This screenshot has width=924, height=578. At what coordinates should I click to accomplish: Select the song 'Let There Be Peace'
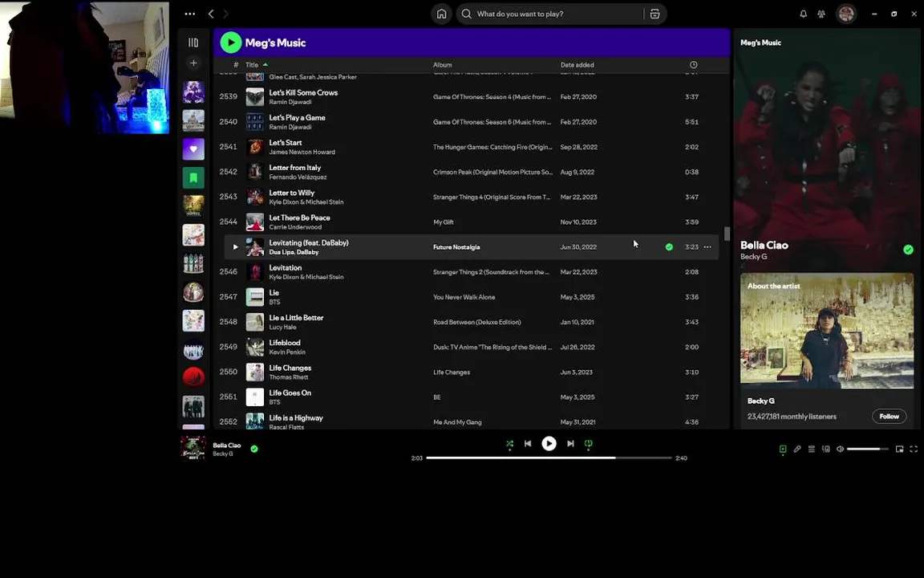(x=299, y=218)
